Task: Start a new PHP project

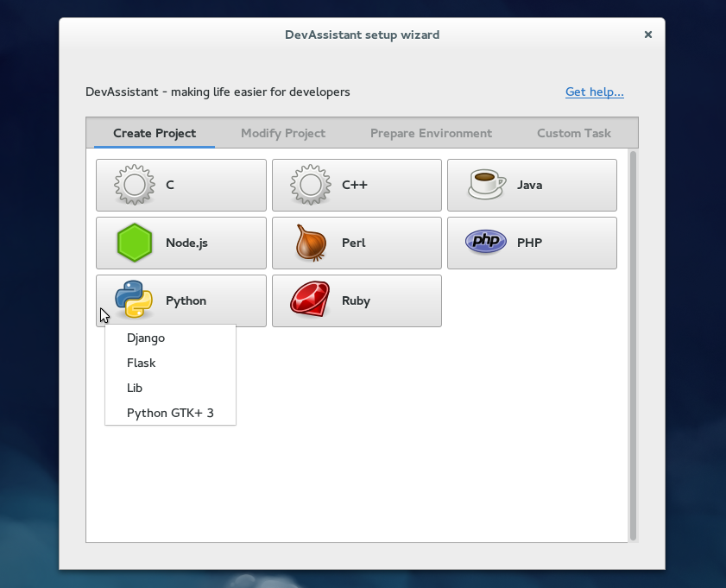Action: (532, 243)
